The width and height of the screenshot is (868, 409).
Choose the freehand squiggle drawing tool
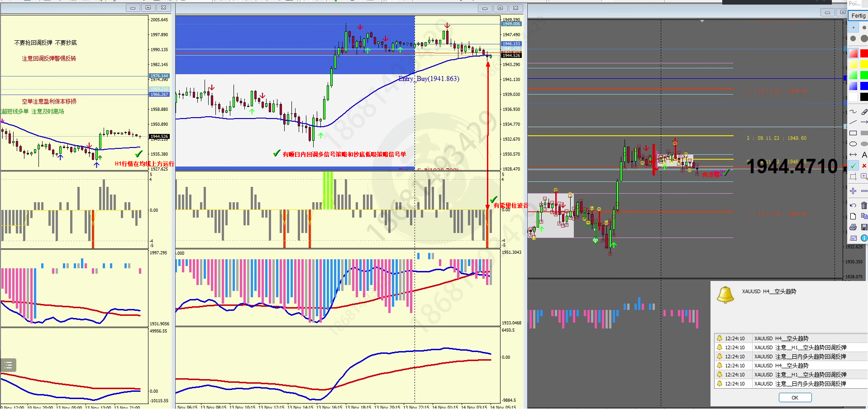pos(853,111)
